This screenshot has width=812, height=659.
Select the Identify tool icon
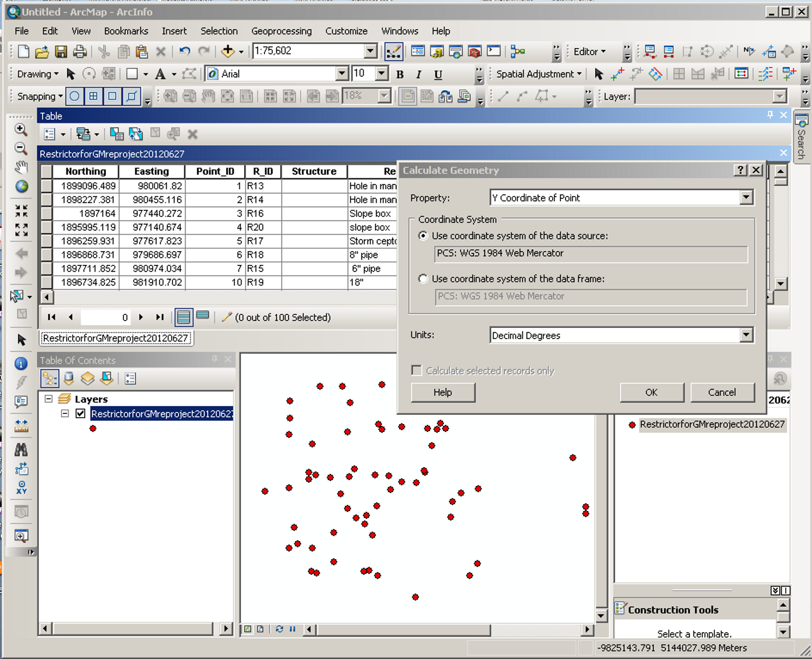(x=21, y=363)
